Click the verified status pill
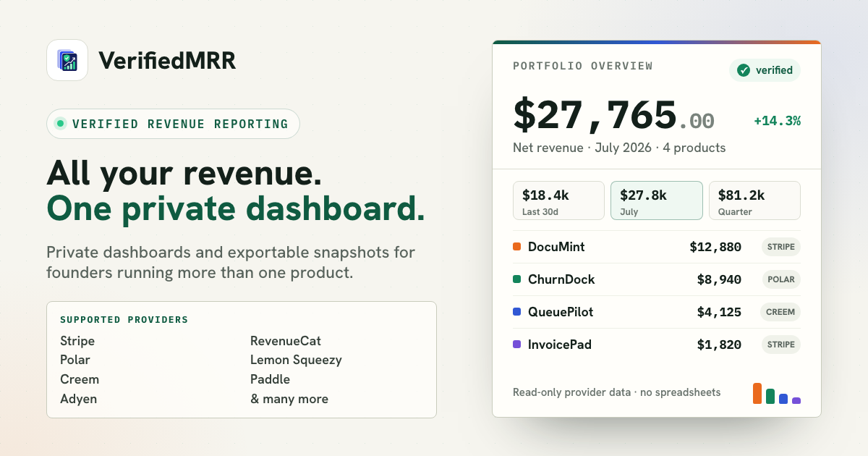868x456 pixels. [x=765, y=70]
